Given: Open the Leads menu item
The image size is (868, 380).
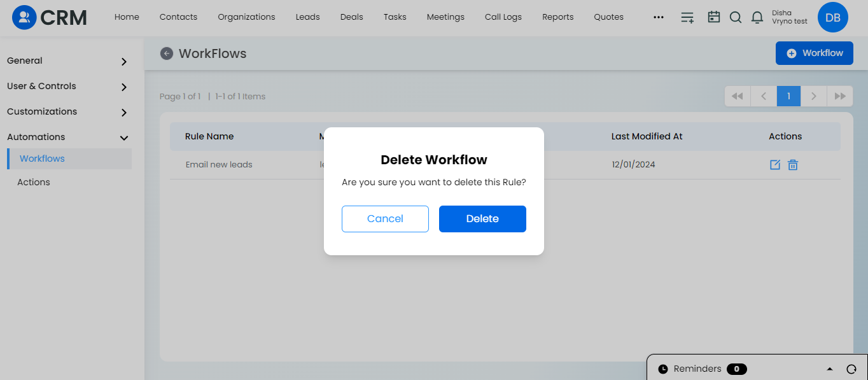Looking at the screenshot, I should (x=307, y=17).
